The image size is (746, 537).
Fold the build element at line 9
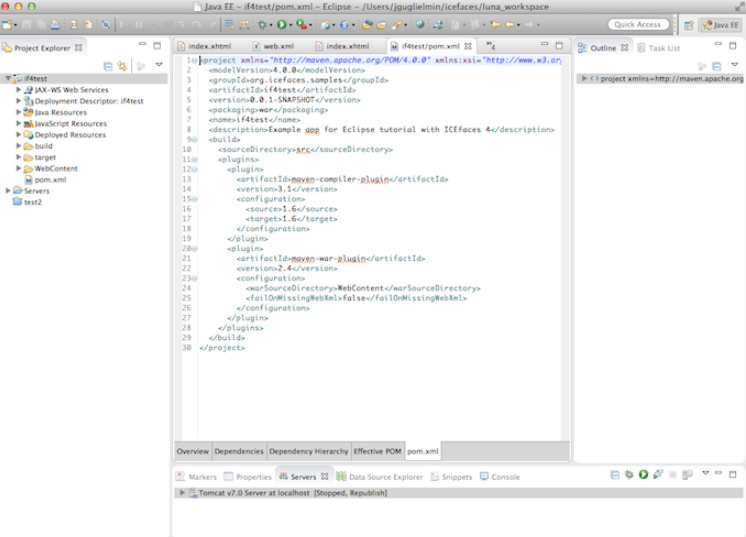click(194, 139)
